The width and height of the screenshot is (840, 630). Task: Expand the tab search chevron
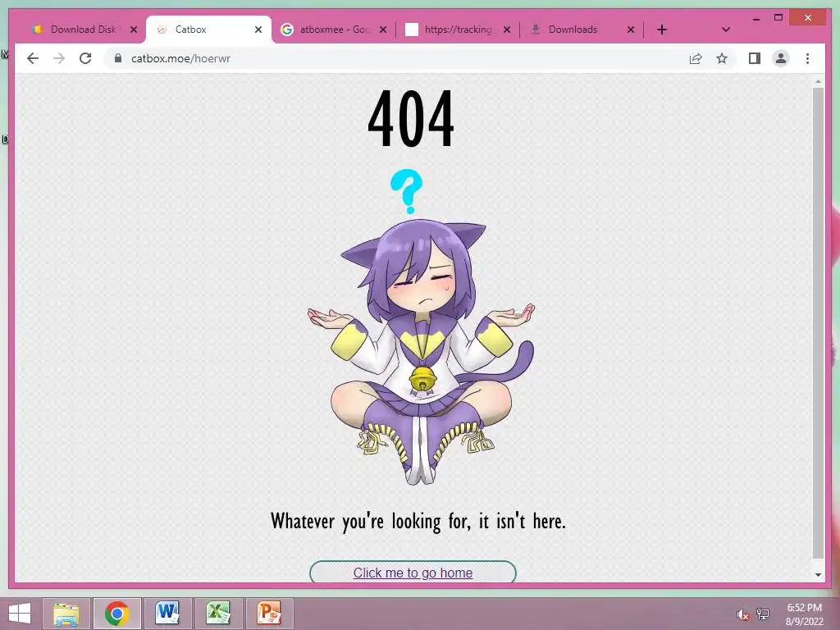click(726, 30)
